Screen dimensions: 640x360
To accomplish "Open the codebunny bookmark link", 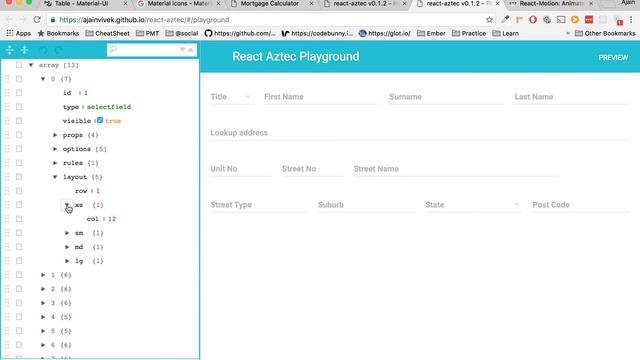I will (x=317, y=33).
